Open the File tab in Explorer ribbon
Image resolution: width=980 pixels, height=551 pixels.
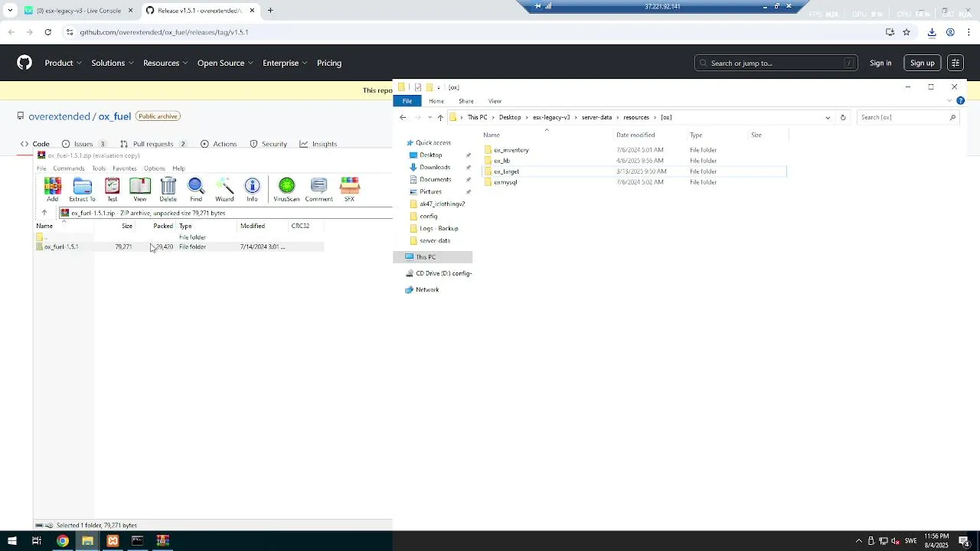point(407,101)
